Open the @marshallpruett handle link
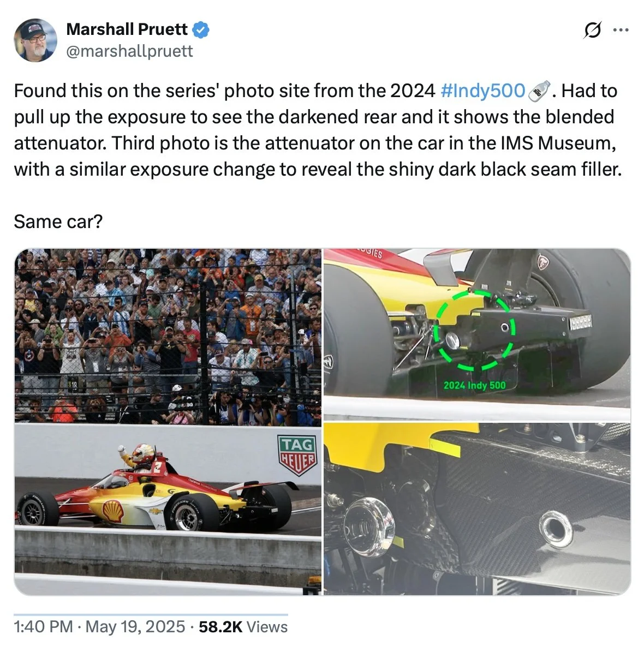 [x=130, y=51]
